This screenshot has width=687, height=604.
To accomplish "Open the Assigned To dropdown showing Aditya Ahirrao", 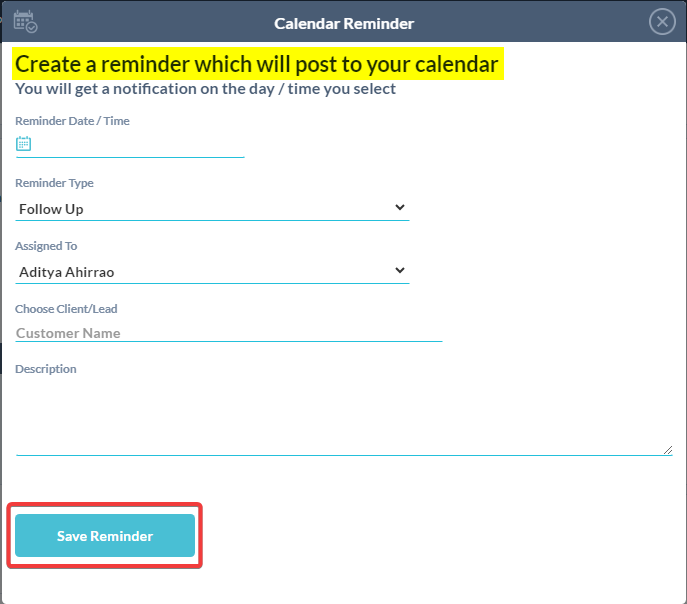I will pos(200,271).
